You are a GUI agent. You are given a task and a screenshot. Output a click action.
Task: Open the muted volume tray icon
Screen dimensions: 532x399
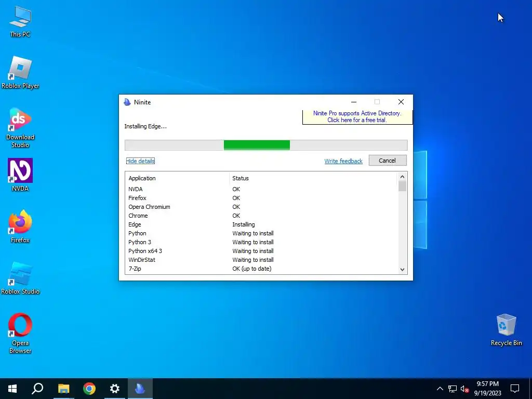pos(464,389)
